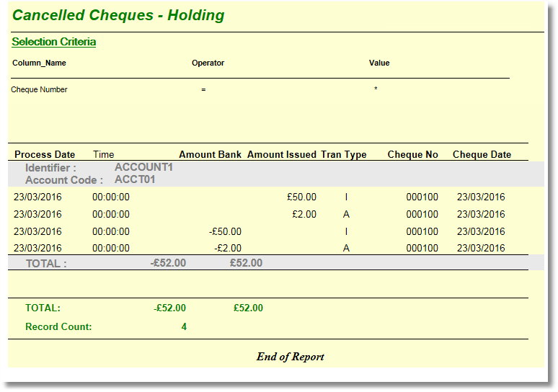The image size is (558, 392).
Task: Click the Selection Criteria underlined heading
Action: (x=54, y=42)
